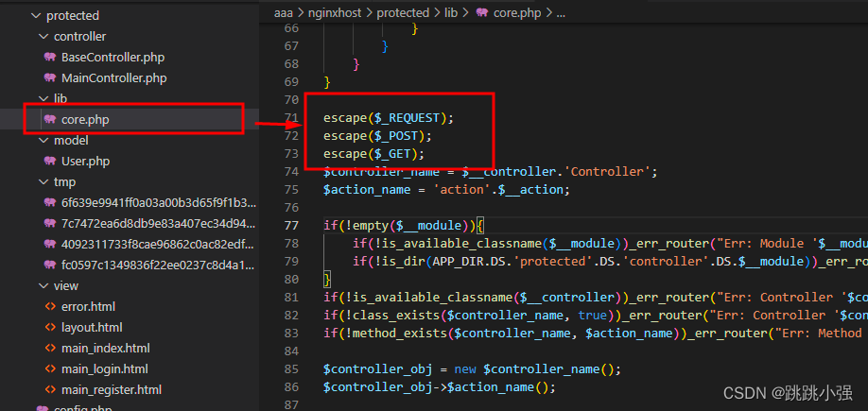This screenshot has width=868, height=411.
Task: Select the core.php breadcrumb segment
Action: [x=519, y=12]
